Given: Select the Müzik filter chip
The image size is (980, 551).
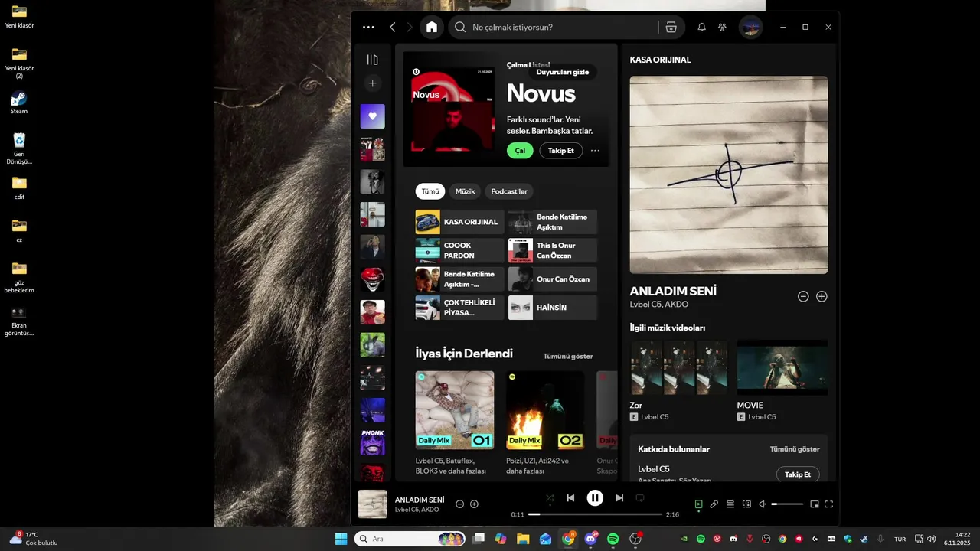Looking at the screenshot, I should click(465, 191).
